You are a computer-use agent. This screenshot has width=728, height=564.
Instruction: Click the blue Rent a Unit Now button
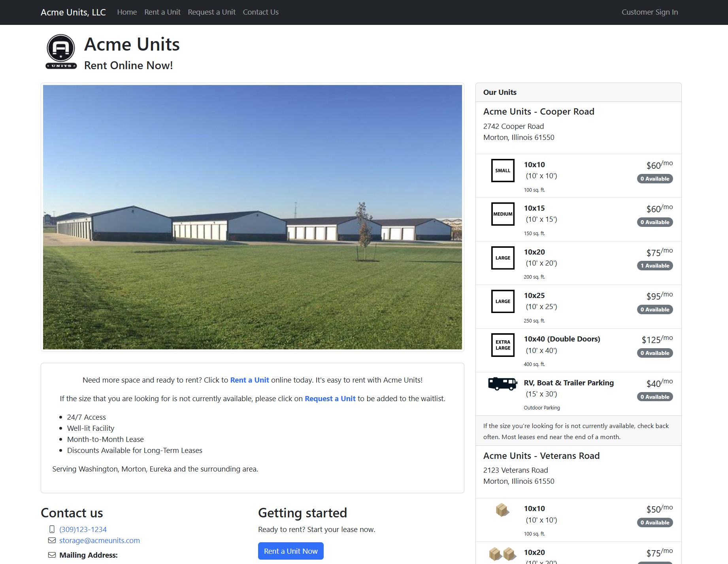click(x=291, y=551)
